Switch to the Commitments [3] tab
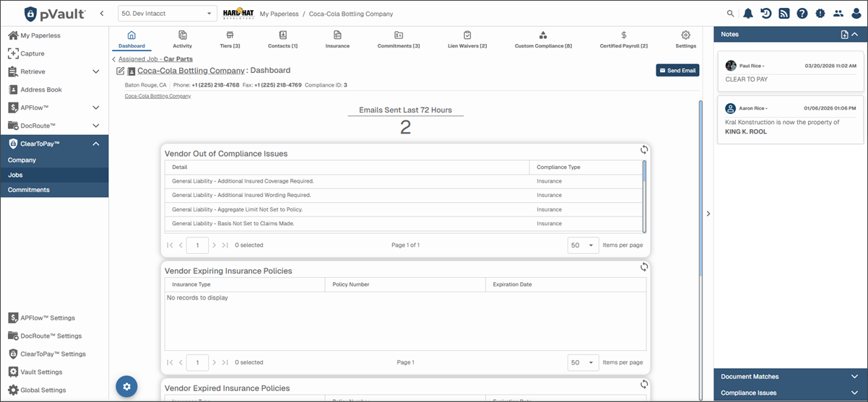 pos(399,40)
